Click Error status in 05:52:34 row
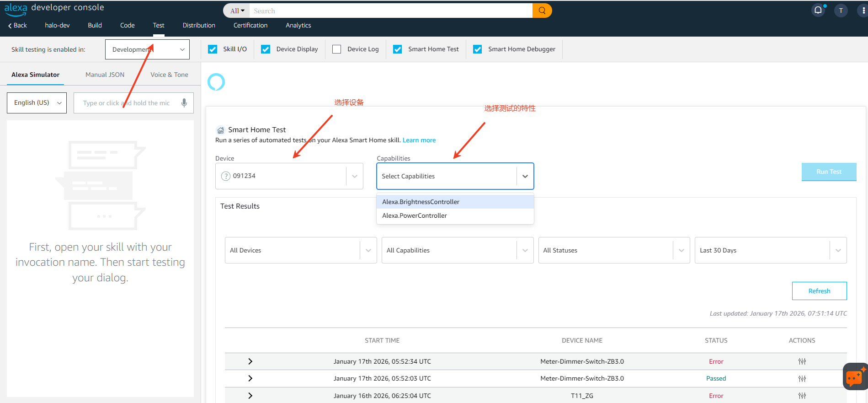 click(716, 361)
